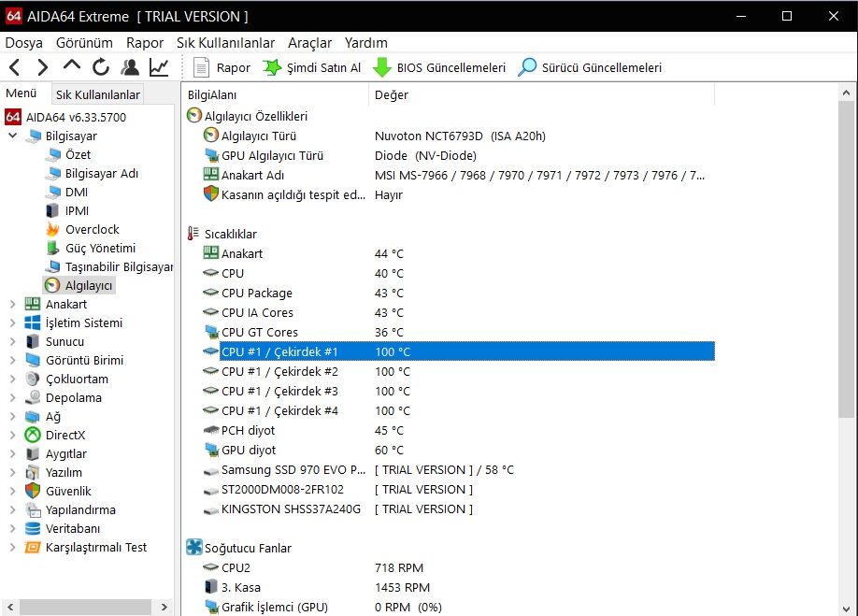
Task: Select the CPU Package temperature row
Action: click(x=457, y=294)
